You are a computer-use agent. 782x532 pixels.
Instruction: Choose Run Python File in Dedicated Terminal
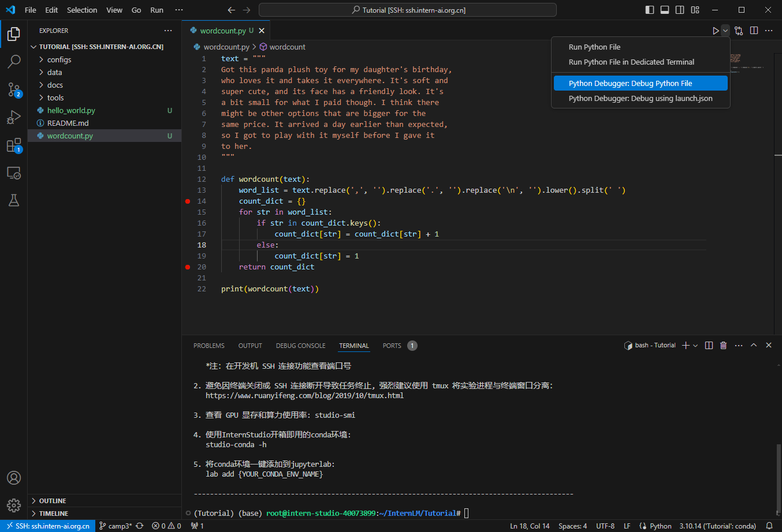641,62
